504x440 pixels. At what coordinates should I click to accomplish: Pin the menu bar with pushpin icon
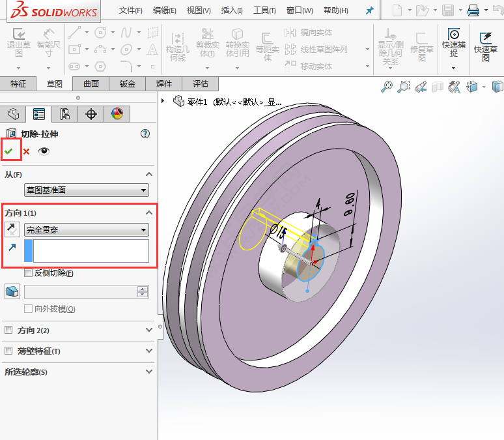[370, 10]
